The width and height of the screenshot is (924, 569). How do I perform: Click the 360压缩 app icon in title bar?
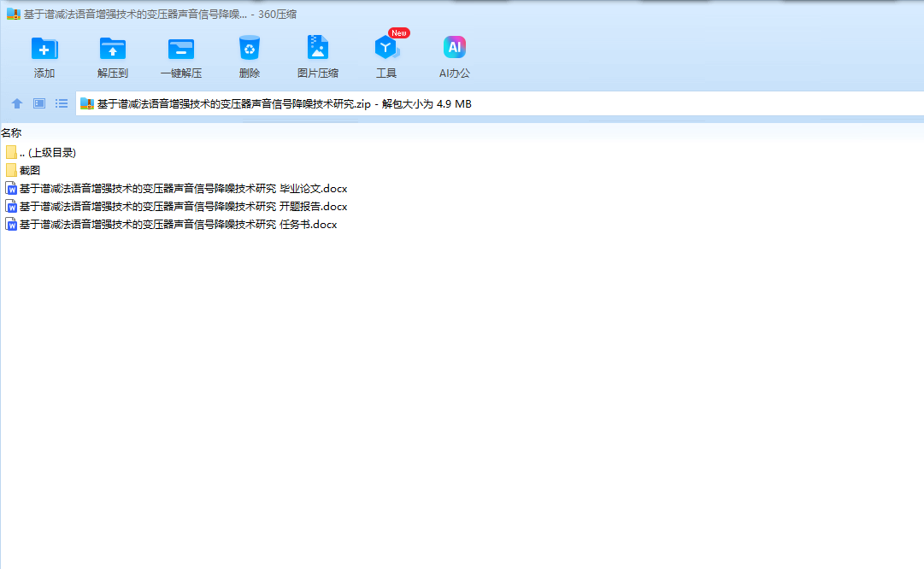coord(13,14)
